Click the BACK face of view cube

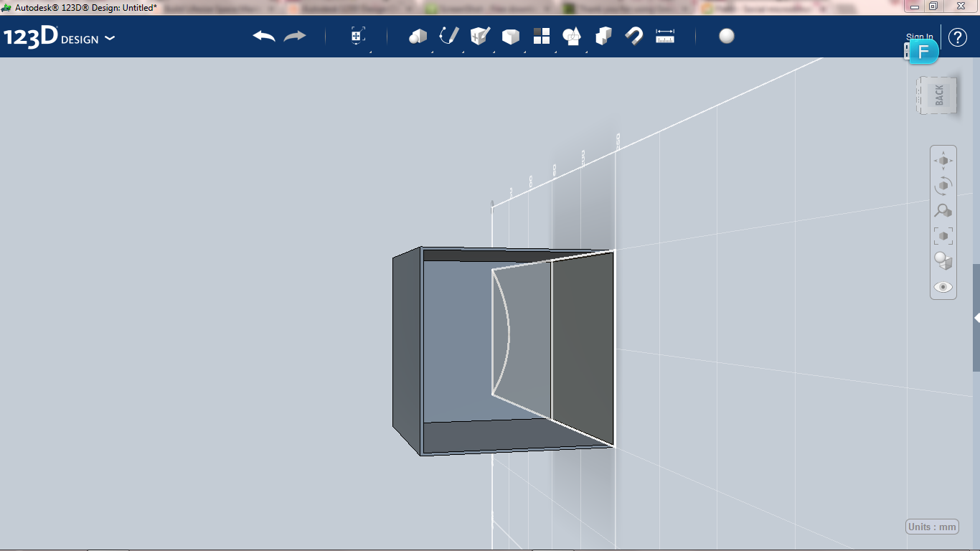pos(938,95)
